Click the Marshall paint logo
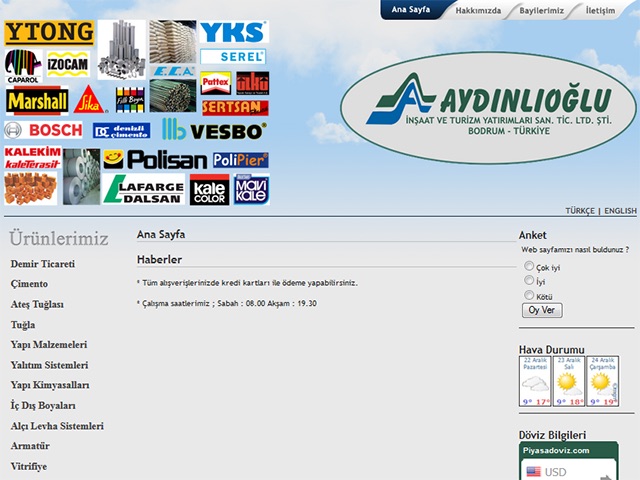The image size is (640, 480). pyautogui.click(x=37, y=101)
